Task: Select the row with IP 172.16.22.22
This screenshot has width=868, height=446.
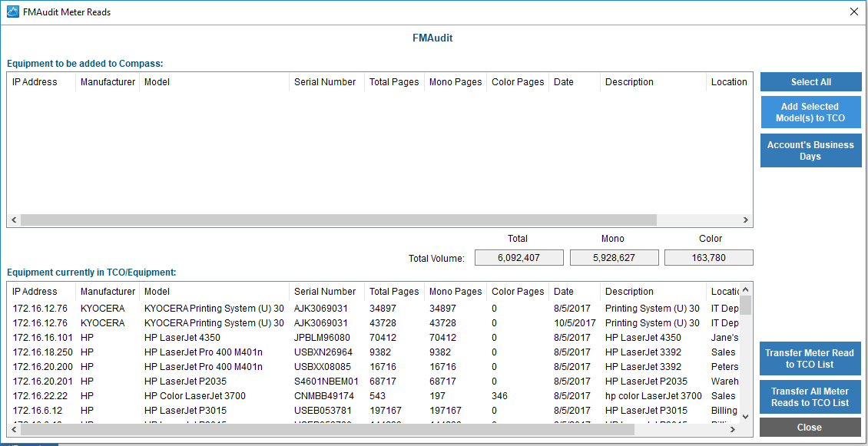Action: click(373, 396)
